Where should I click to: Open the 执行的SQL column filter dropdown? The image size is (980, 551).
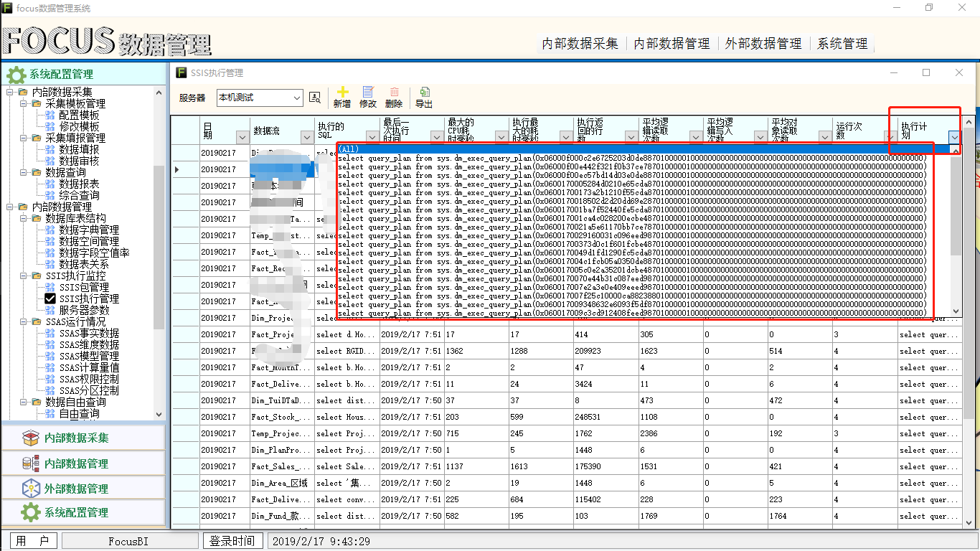(372, 136)
